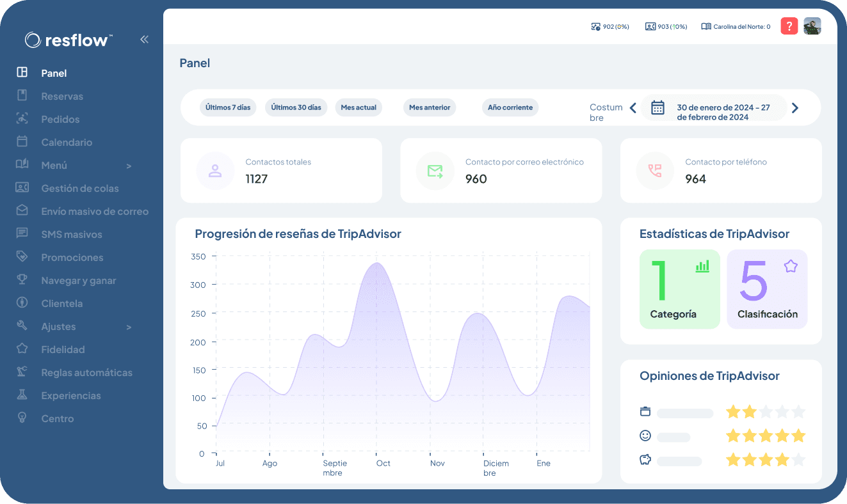Click the Promociones tag icon
This screenshot has width=847, height=504.
[22, 256]
